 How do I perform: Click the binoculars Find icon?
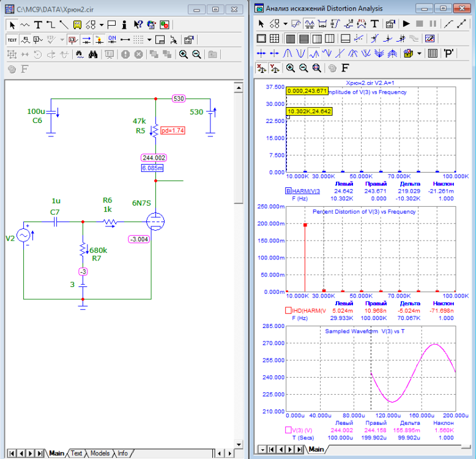pyautogui.click(x=93, y=54)
